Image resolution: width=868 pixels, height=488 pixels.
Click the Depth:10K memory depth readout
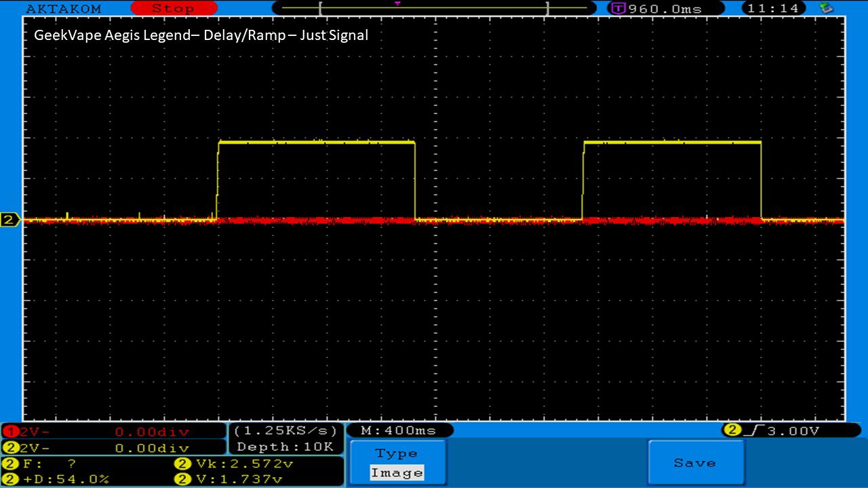(x=285, y=447)
